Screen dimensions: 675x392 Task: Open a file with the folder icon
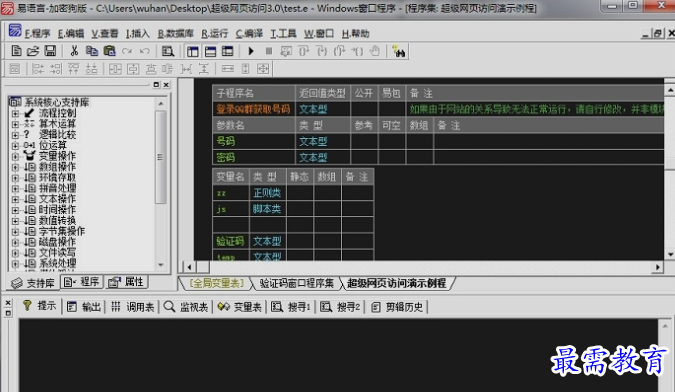coord(33,51)
